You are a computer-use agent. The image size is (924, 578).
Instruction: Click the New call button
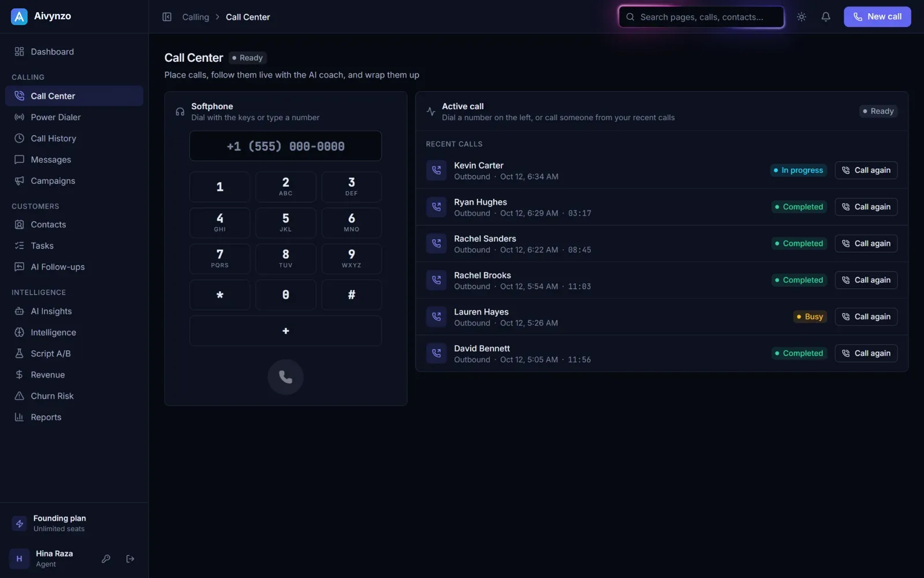click(877, 17)
